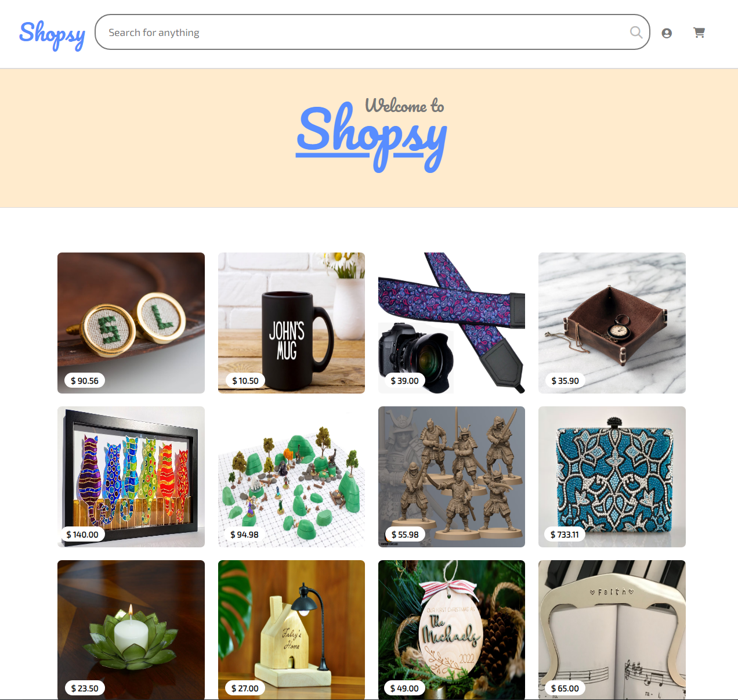
Task: Open the embroidered cufflinks product
Action: [131, 323]
